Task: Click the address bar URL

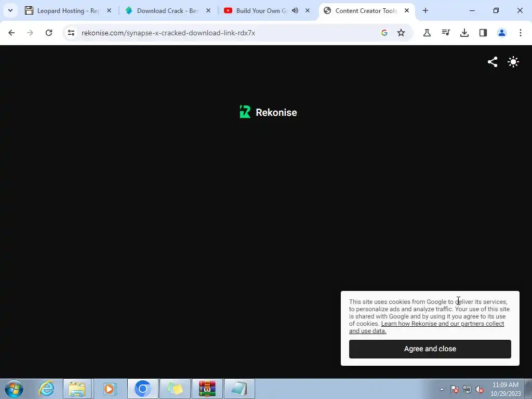Action: pos(168,33)
